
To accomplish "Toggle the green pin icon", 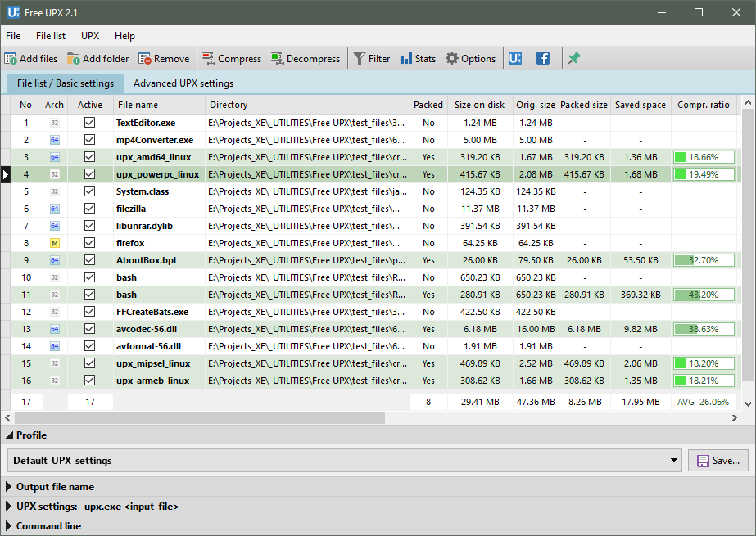I will pyautogui.click(x=574, y=59).
